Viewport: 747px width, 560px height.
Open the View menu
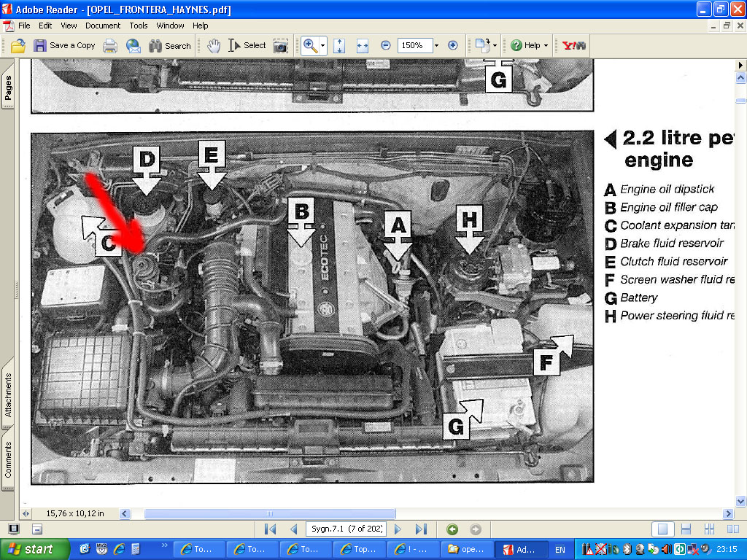point(69,26)
